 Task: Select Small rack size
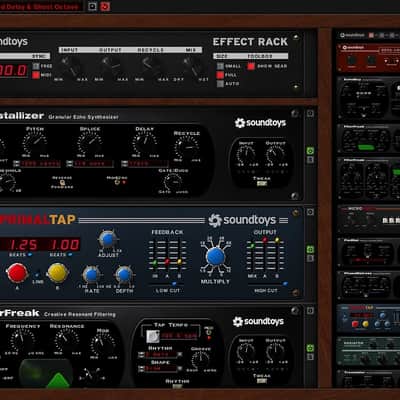coord(220,66)
